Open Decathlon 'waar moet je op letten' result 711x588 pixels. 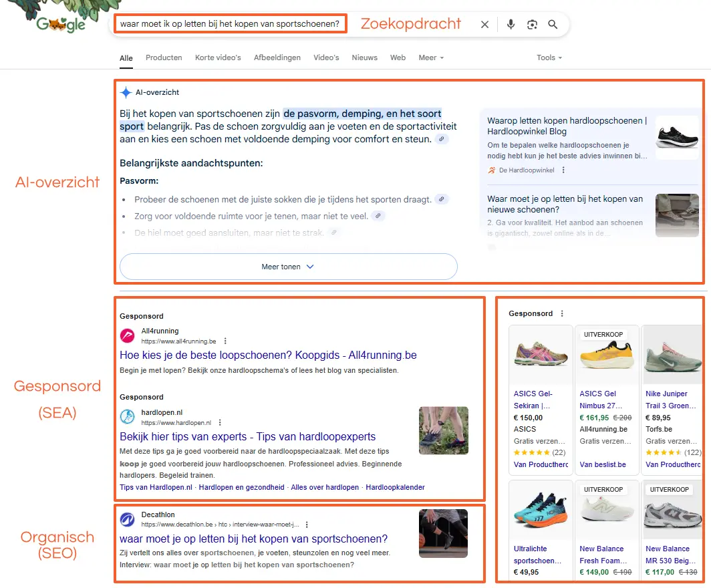point(253,539)
